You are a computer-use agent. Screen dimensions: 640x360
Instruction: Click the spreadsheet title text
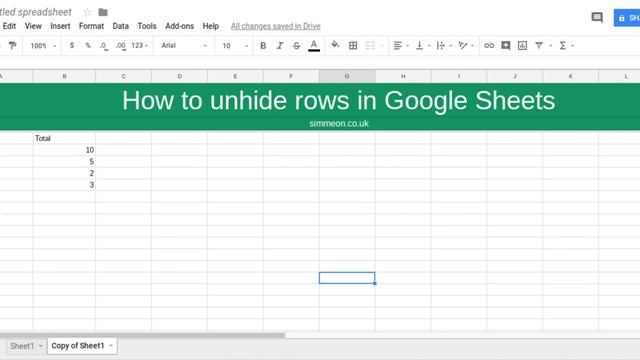point(36,12)
